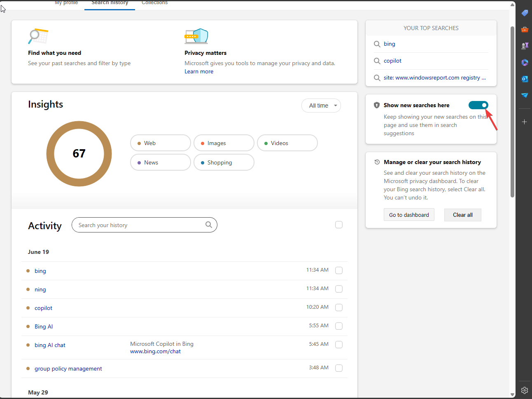Select the Search history tab

(x=110, y=2)
